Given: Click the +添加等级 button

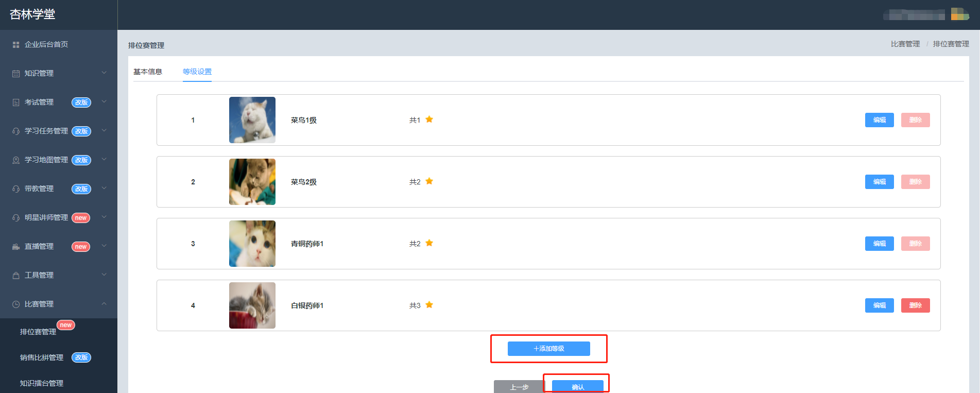Looking at the screenshot, I should tap(549, 349).
